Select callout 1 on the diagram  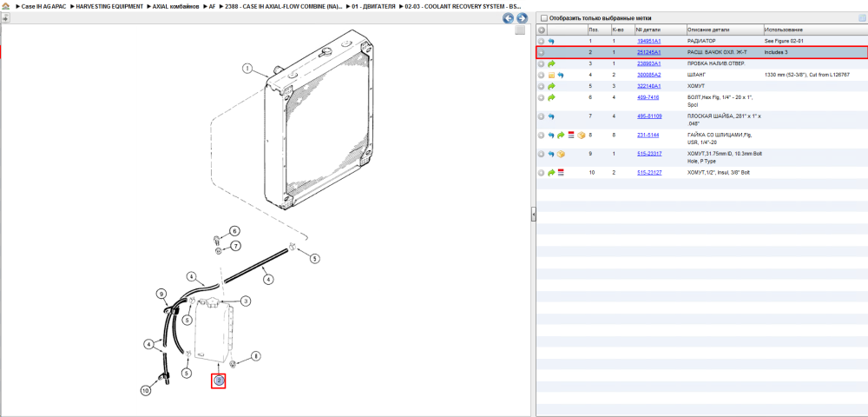247,69
